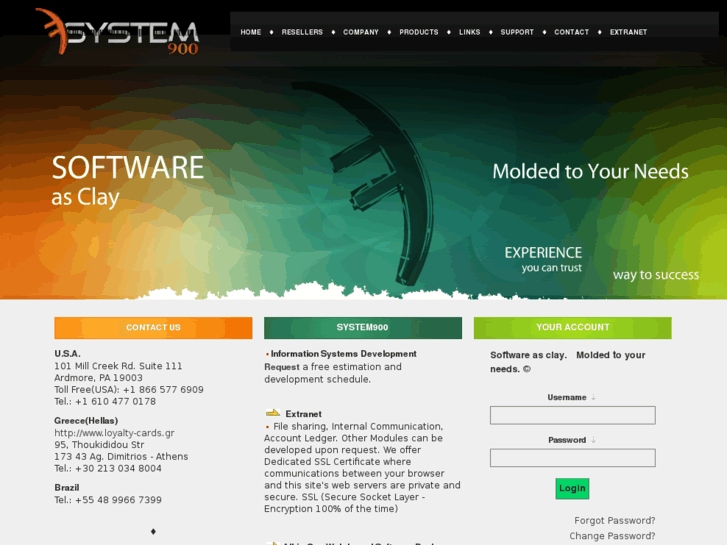The image size is (727, 545).
Task: Click the 'SOFTWARE as Clay' banner text
Action: (128, 181)
